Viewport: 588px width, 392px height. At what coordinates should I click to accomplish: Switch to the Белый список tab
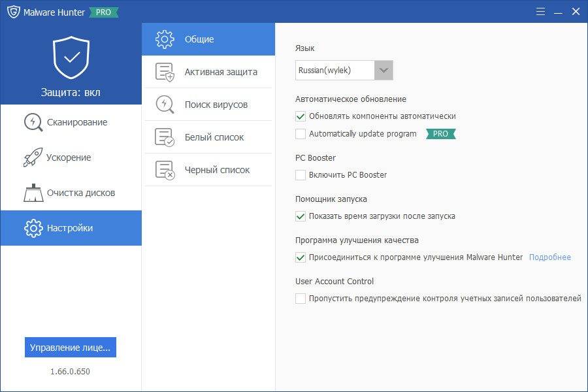[208, 137]
